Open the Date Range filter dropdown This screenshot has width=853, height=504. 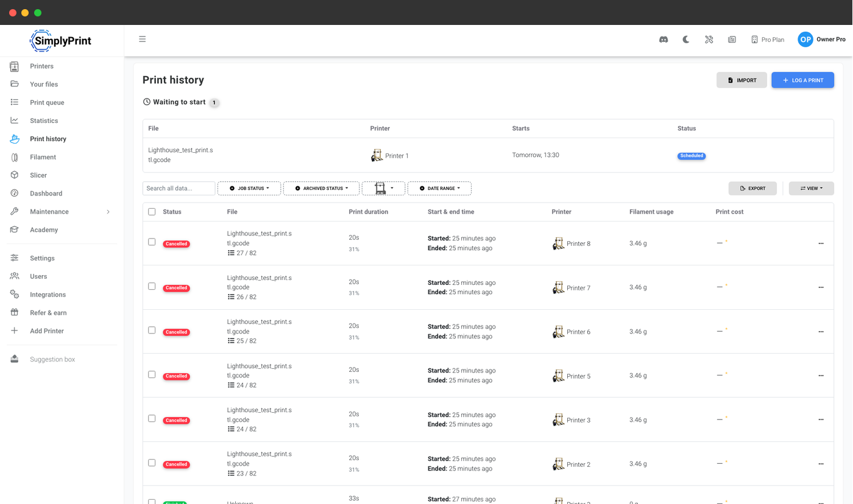439,189
